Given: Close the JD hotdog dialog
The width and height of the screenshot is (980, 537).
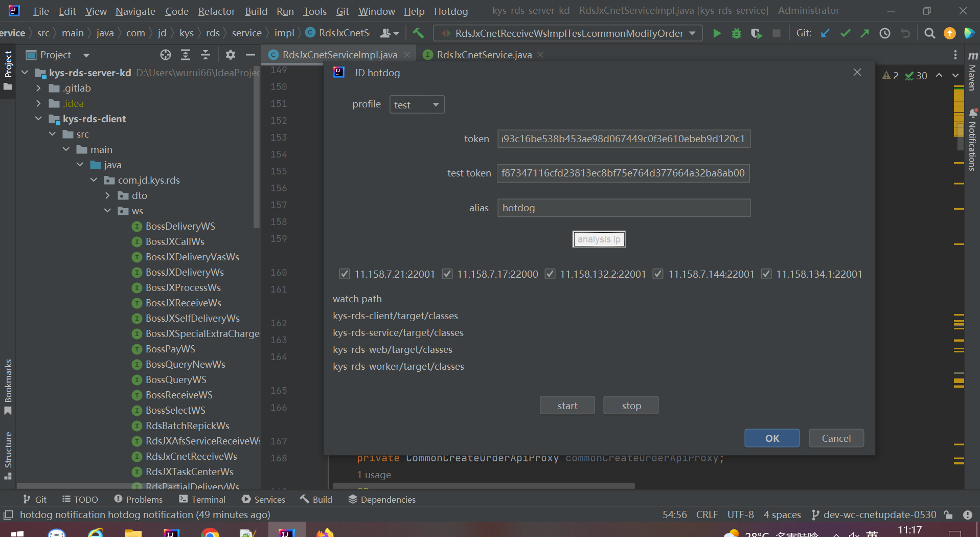Looking at the screenshot, I should 857,73.
